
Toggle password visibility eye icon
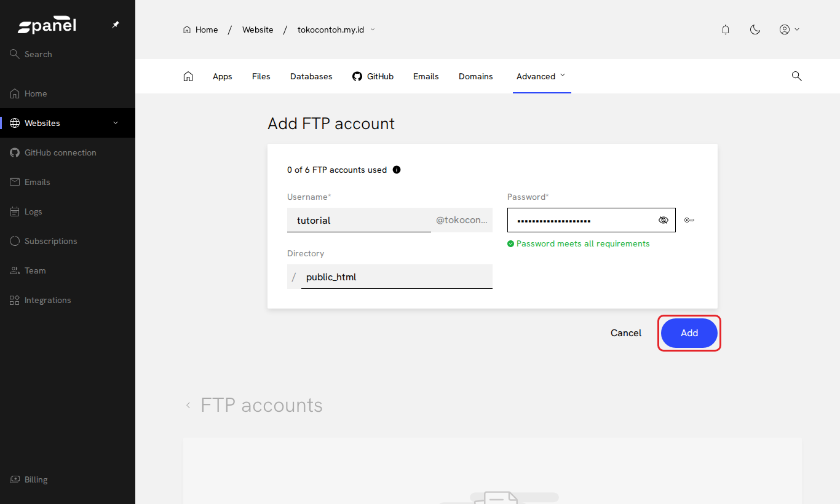click(663, 220)
